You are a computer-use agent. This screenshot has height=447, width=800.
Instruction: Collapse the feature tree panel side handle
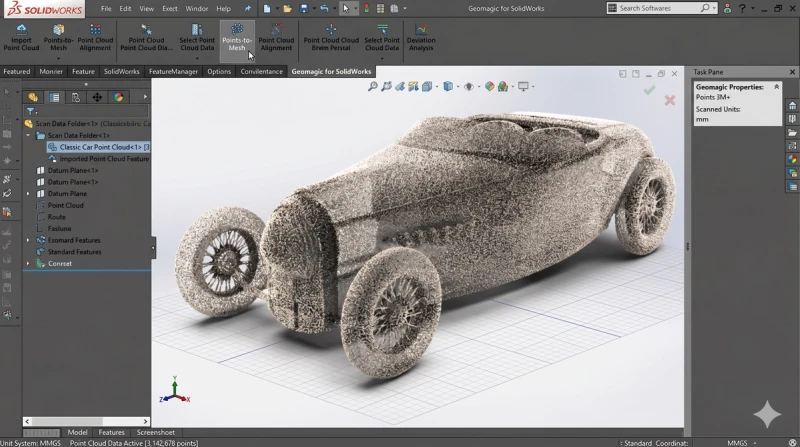153,248
